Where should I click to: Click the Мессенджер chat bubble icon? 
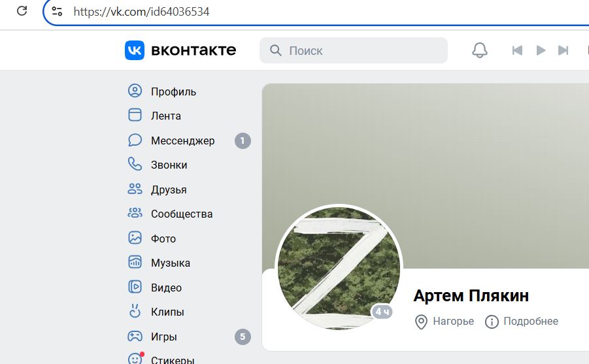coord(135,140)
